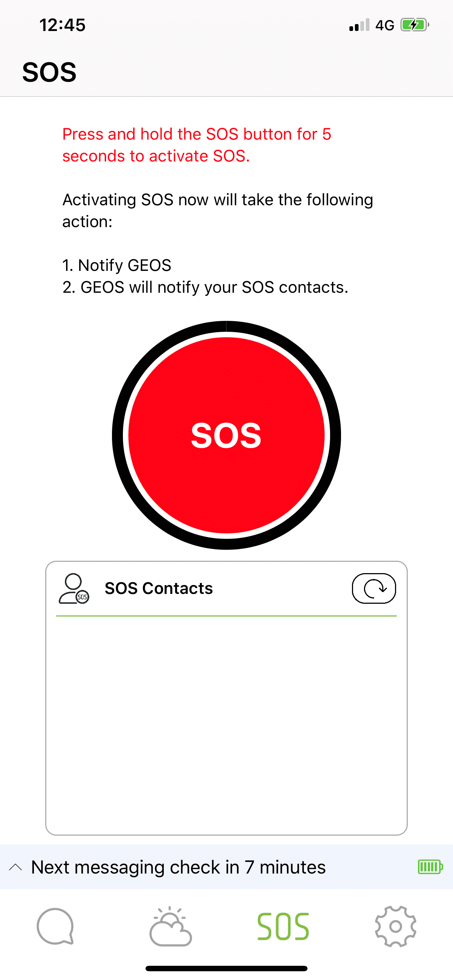This screenshot has width=453, height=980.
Task: Open the Messages chat bubble tab
Action: click(x=55, y=926)
